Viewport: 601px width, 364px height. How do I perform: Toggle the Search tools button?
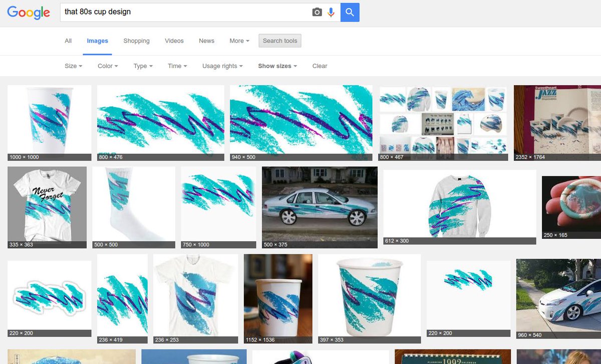280,41
